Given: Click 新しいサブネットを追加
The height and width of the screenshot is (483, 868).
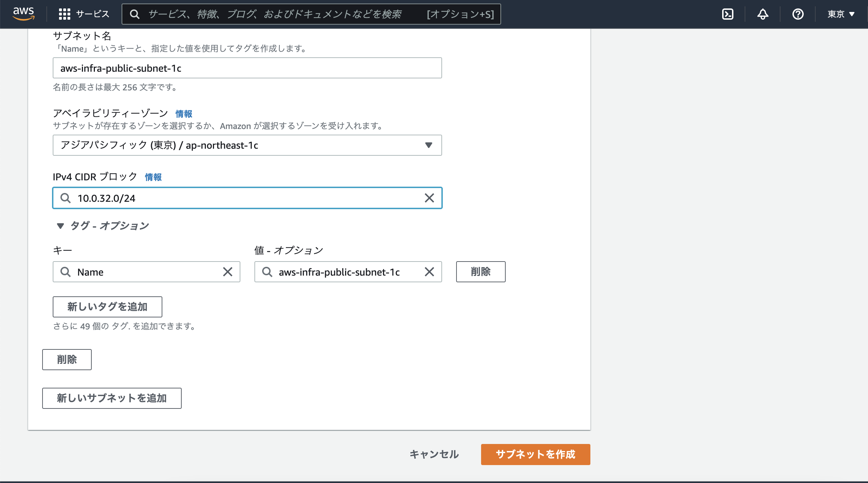Looking at the screenshot, I should [112, 398].
